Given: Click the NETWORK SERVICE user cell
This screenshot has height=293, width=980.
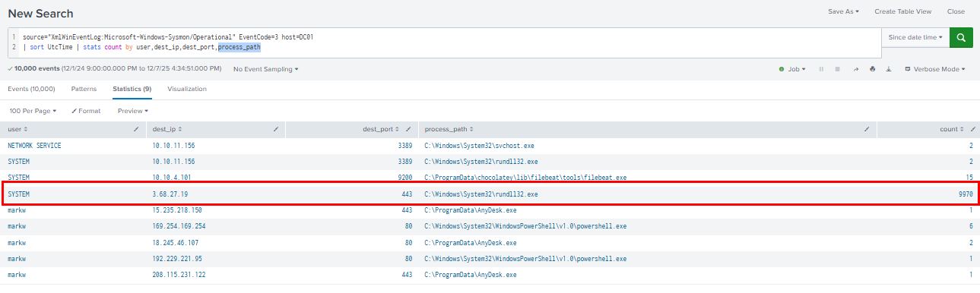Looking at the screenshot, I should coord(34,145).
